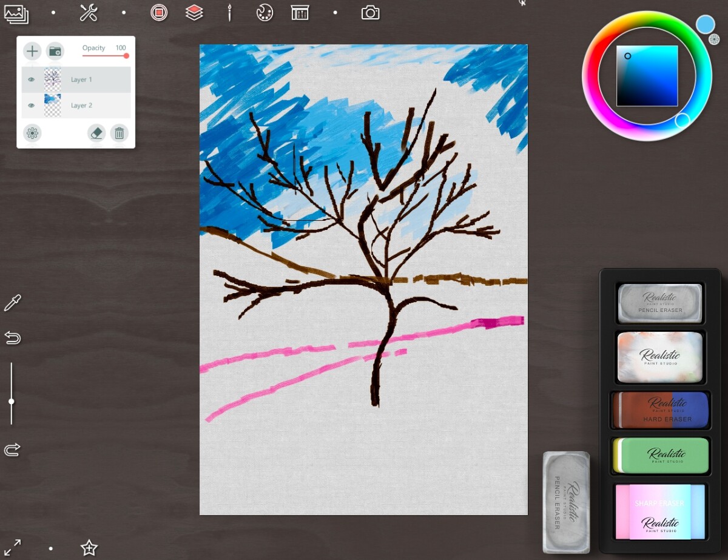Open layer settings gear

[x=32, y=133]
